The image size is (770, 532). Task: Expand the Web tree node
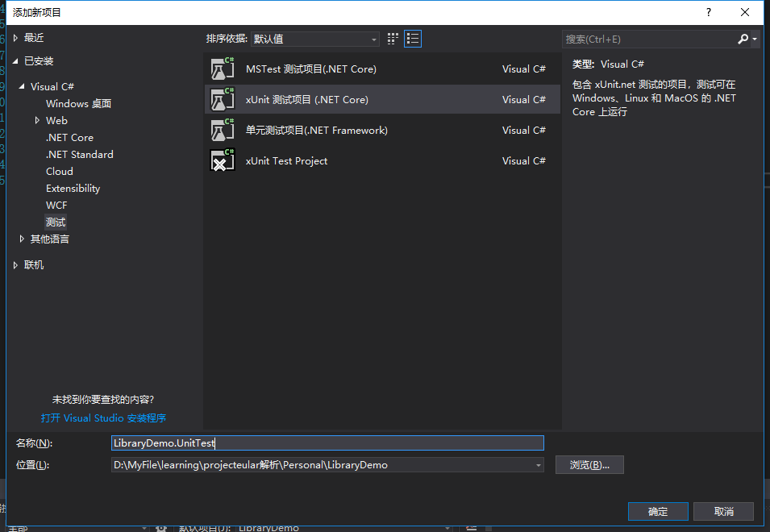(x=37, y=120)
